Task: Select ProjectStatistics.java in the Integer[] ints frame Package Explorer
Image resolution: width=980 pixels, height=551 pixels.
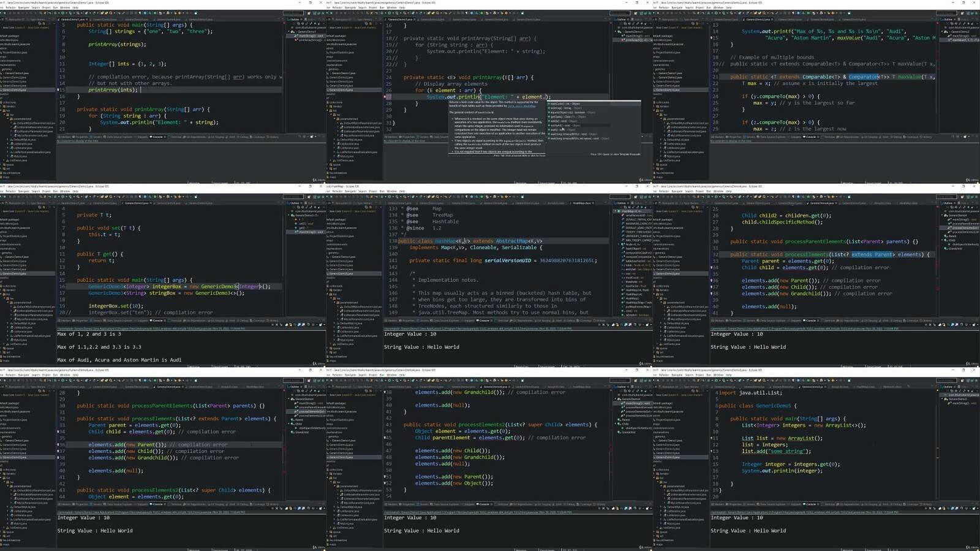Action: [13, 52]
